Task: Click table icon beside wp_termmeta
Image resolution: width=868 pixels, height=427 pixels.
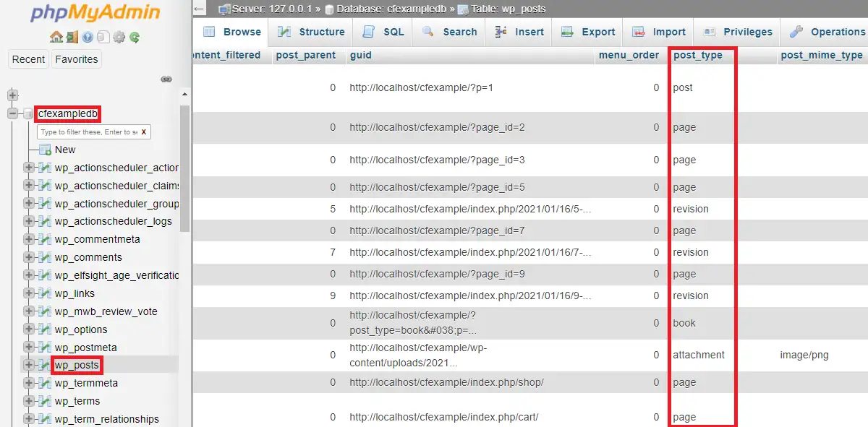Action: (x=45, y=383)
